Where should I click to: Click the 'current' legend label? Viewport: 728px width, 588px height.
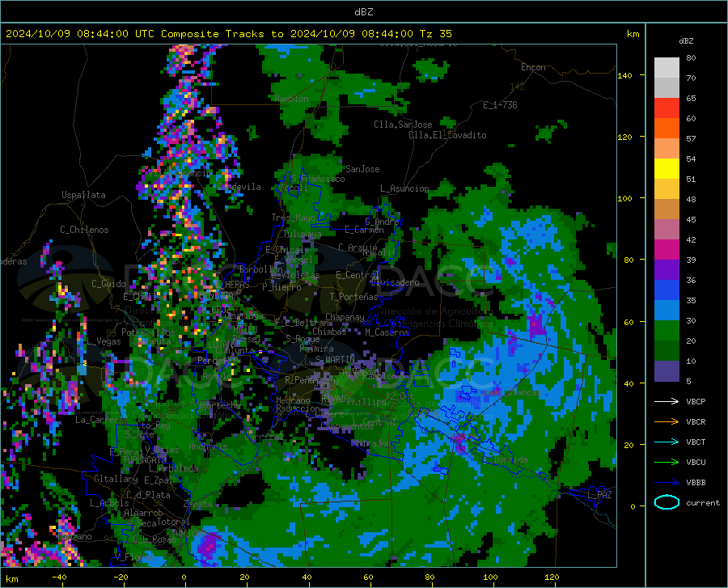tap(703, 502)
